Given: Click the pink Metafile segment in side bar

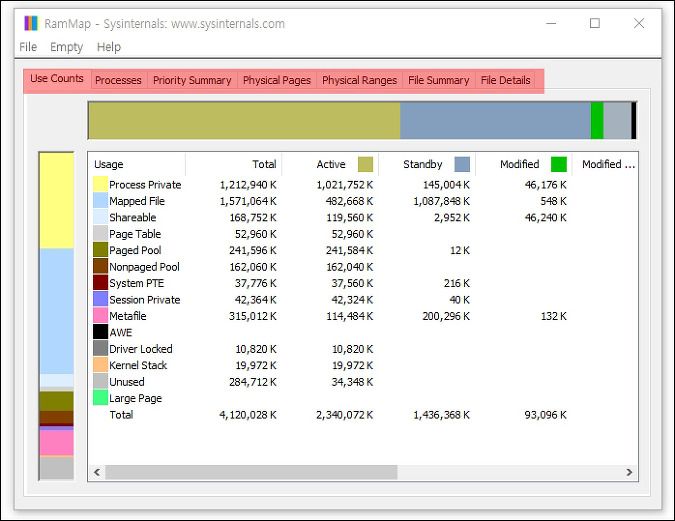Looking at the screenshot, I should click(x=56, y=443).
